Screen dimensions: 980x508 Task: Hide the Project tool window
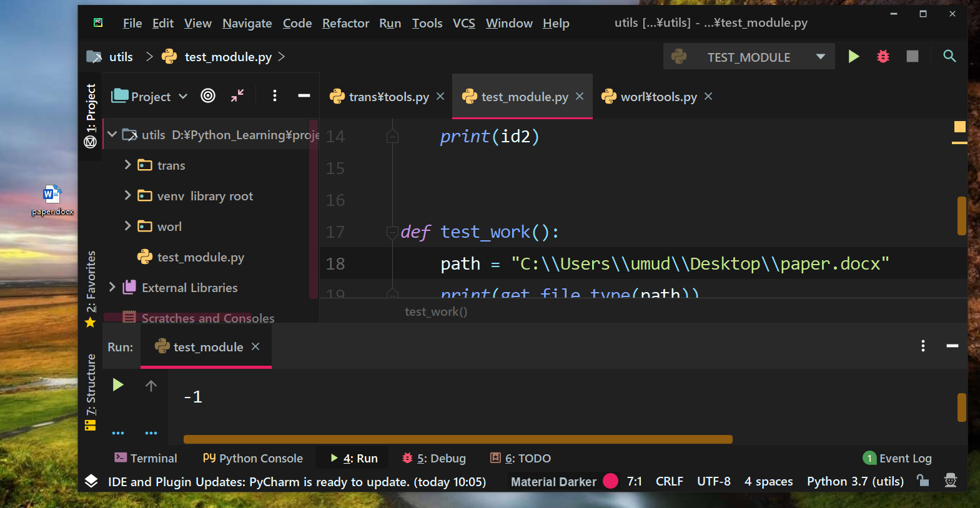(x=304, y=96)
